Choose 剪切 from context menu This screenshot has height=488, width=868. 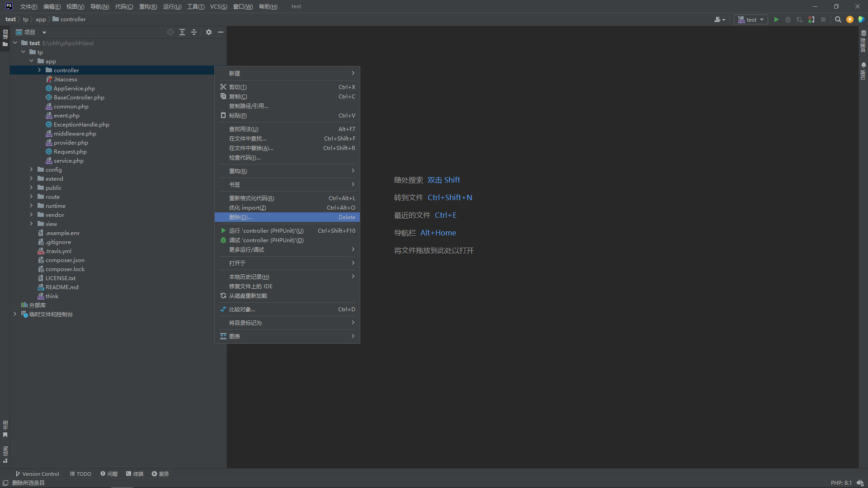click(x=287, y=87)
